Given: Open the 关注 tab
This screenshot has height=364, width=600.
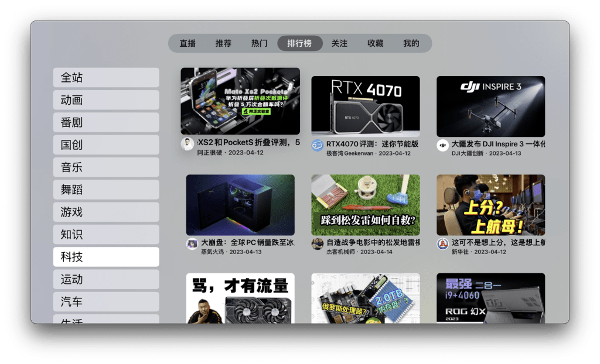Looking at the screenshot, I should tap(339, 43).
